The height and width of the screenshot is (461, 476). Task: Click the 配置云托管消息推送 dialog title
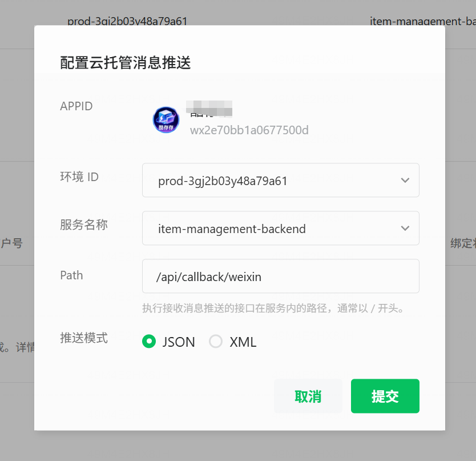click(x=125, y=63)
